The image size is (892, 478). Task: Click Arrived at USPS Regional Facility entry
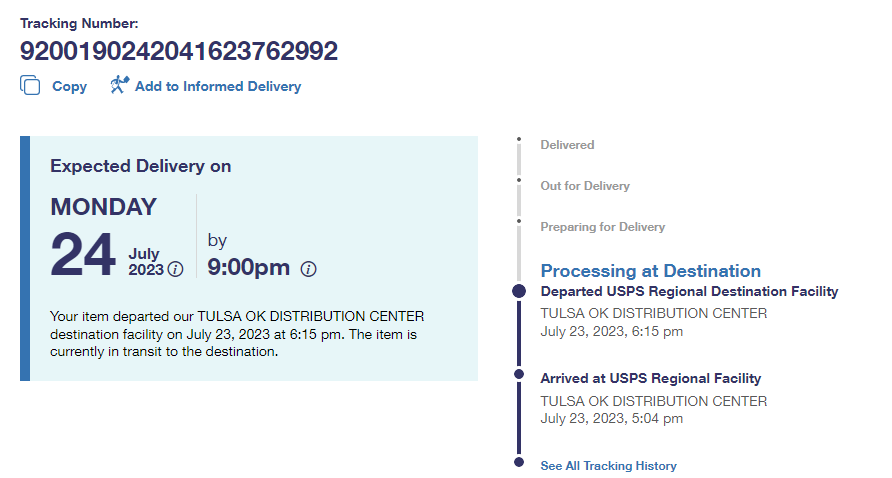650,379
